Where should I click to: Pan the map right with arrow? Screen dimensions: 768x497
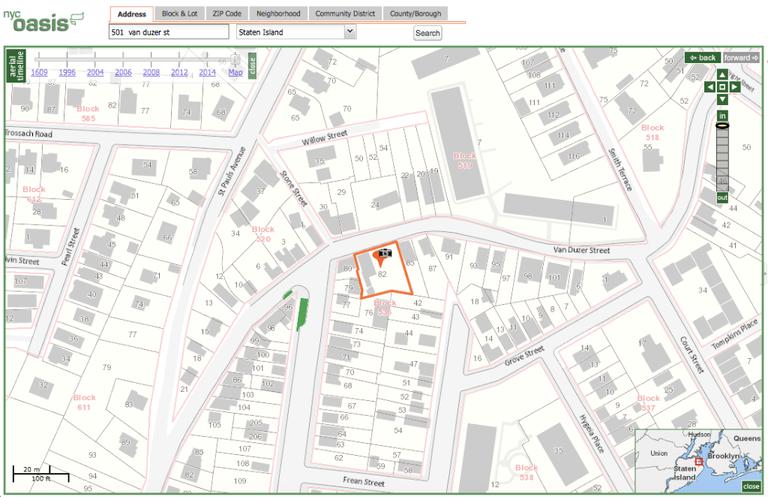pos(735,87)
